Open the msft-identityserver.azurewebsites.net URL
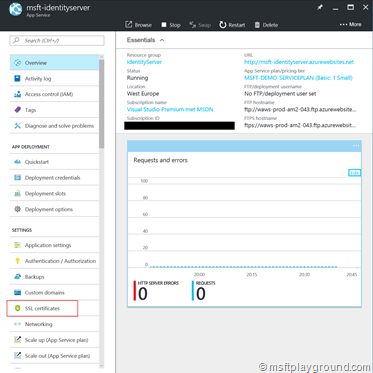 (x=299, y=62)
